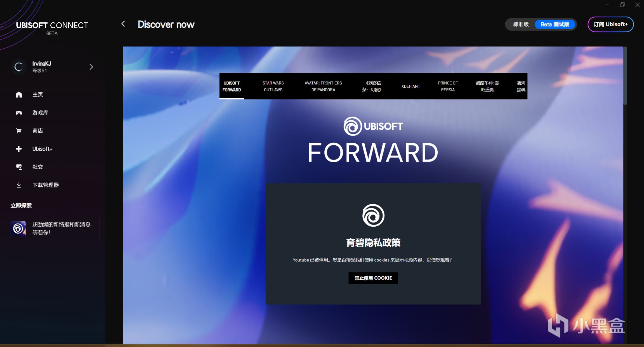The image size is (644, 347).
Task: Select the XDefiant tab
Action: click(411, 86)
